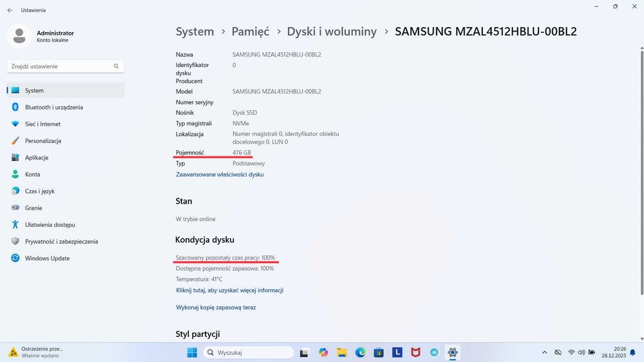The height and width of the screenshot is (362, 644).
Task: Launch Microsoft Edge from the taskbar
Action: pyautogui.click(x=360, y=352)
